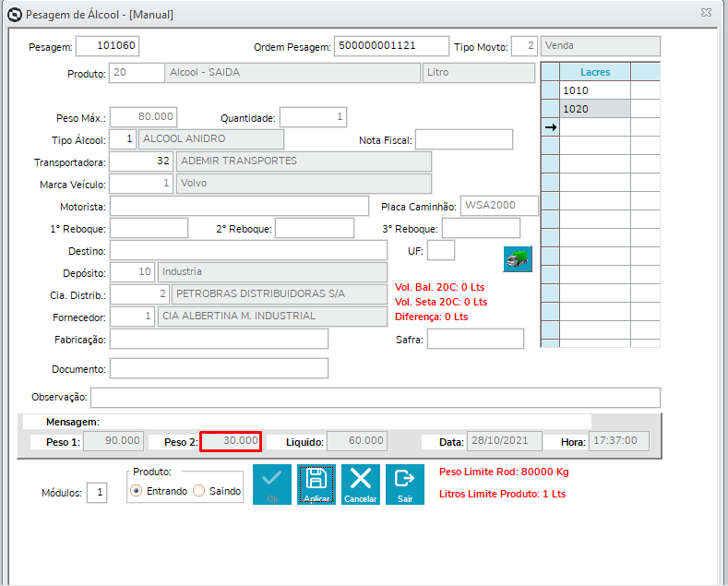728x586 pixels.
Task: Click the Safra field
Action: (476, 339)
